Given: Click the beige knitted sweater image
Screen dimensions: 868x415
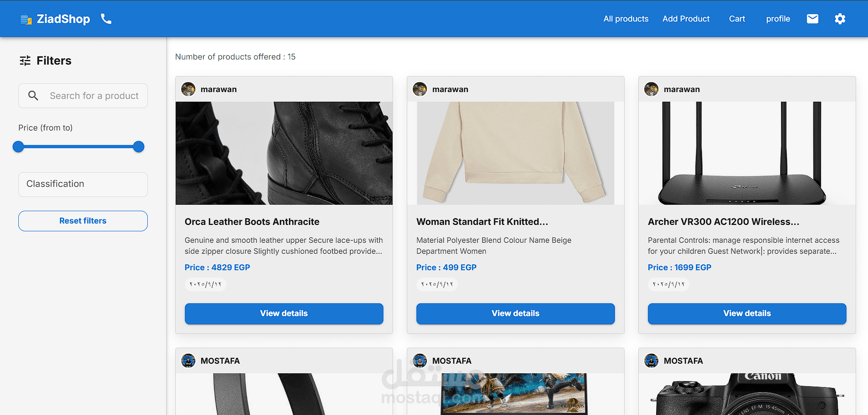Looking at the screenshot, I should [x=516, y=153].
